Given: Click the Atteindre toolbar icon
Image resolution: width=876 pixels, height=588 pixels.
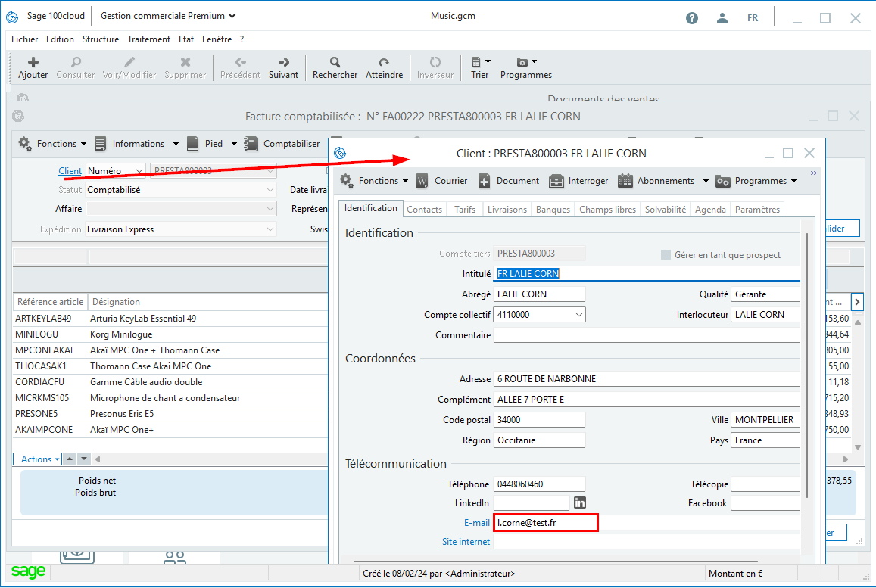Looking at the screenshot, I should click(x=384, y=62).
